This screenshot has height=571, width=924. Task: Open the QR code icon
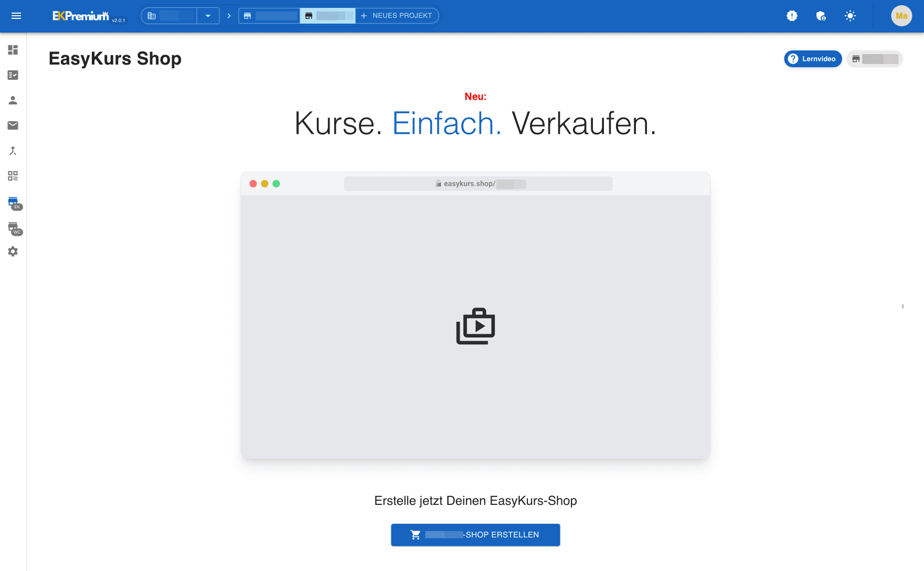coord(13,176)
